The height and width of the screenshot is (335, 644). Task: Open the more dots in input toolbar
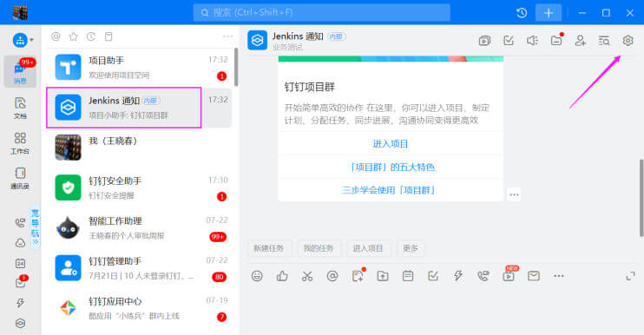[x=559, y=276]
